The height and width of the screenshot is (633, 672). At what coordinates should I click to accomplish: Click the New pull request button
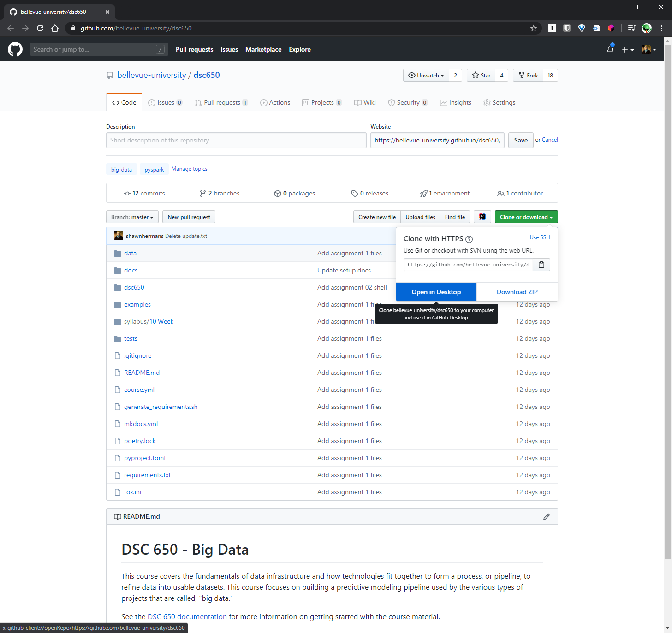pyautogui.click(x=189, y=217)
